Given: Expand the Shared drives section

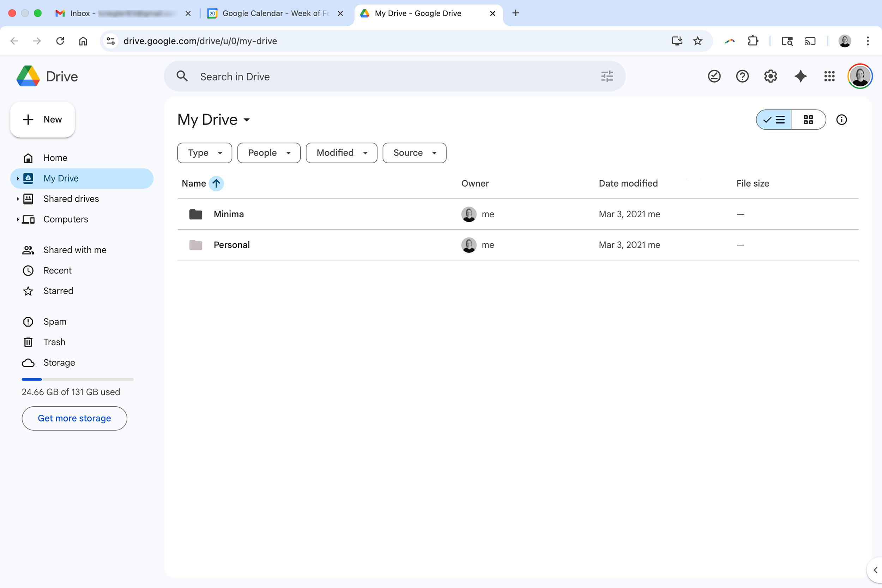Looking at the screenshot, I should point(18,199).
